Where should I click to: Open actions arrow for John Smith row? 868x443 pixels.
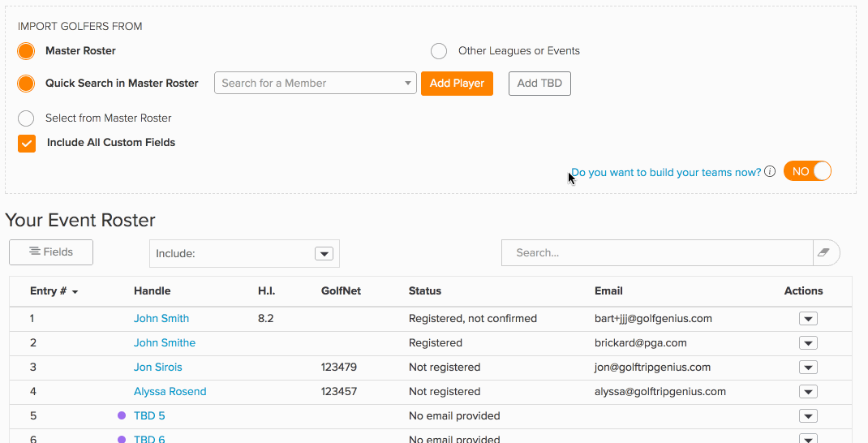click(x=808, y=318)
